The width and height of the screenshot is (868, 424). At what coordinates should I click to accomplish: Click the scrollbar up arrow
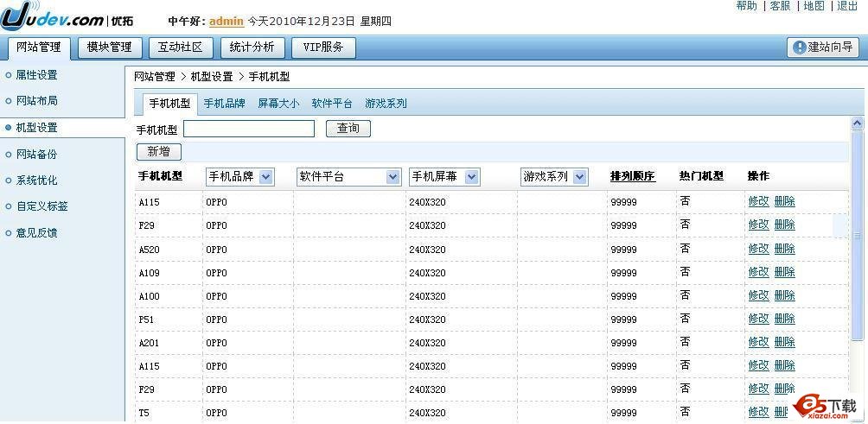point(857,123)
